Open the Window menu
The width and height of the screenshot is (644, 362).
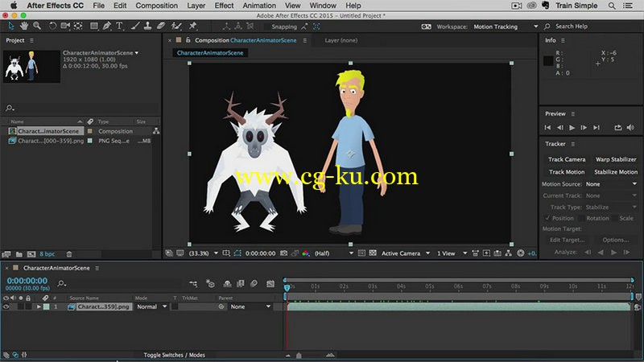pyautogui.click(x=323, y=6)
